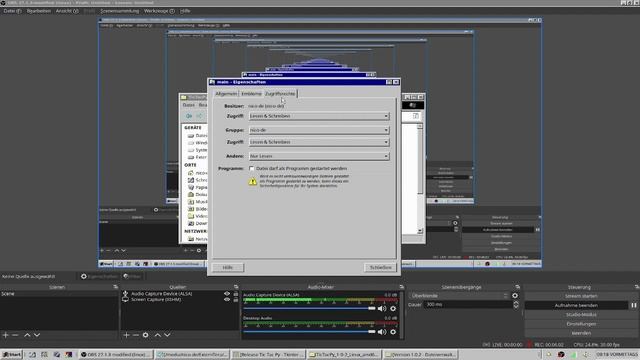Remove the selected scene with minus icon
This screenshot has height=360, width=640.
[15, 335]
